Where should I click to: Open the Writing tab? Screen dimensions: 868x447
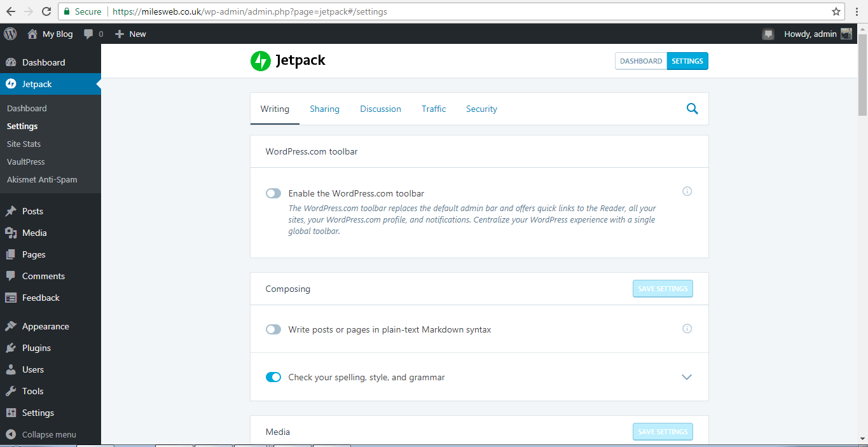tap(275, 109)
